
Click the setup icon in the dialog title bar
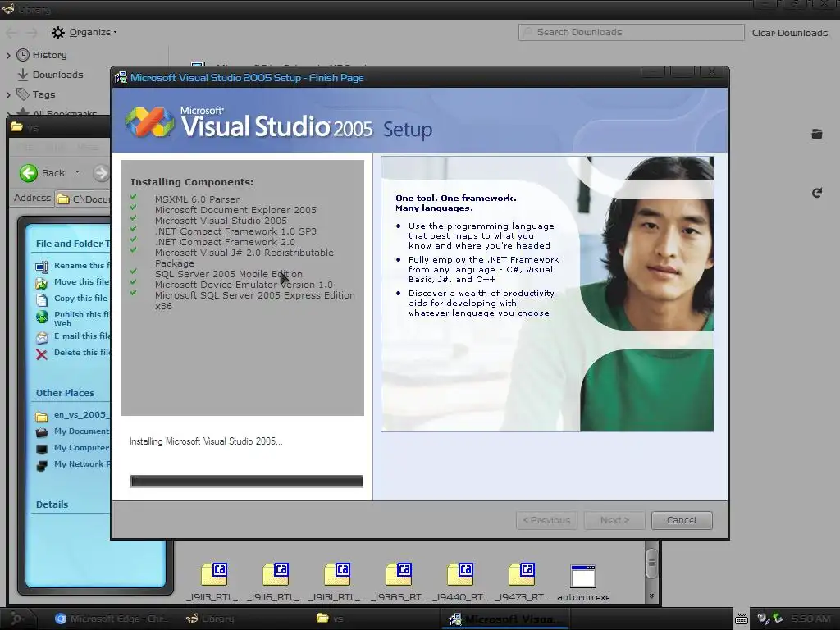coord(121,77)
